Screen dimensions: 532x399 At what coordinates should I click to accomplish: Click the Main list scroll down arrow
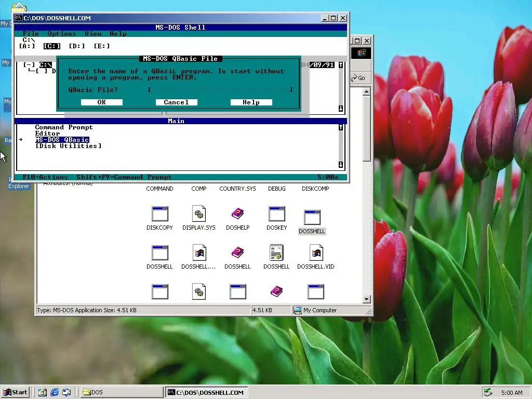coord(341,165)
